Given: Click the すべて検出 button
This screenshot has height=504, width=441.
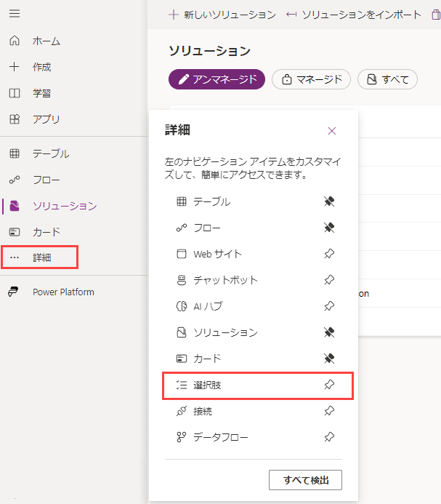Looking at the screenshot, I should click(305, 480).
